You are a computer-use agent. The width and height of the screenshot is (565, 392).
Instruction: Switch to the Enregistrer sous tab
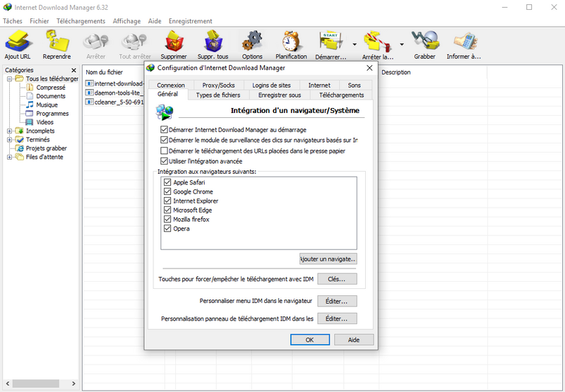point(280,95)
